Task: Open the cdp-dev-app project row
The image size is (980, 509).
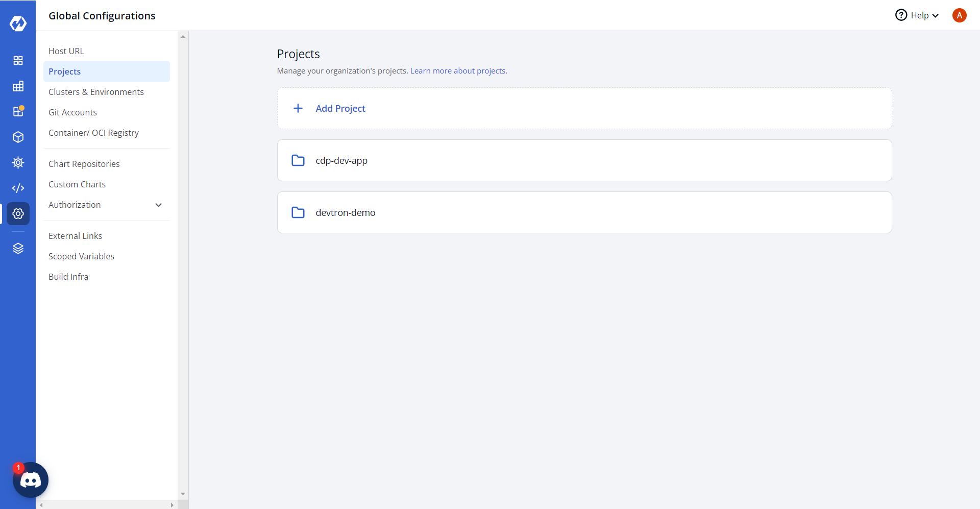Action: (341, 160)
